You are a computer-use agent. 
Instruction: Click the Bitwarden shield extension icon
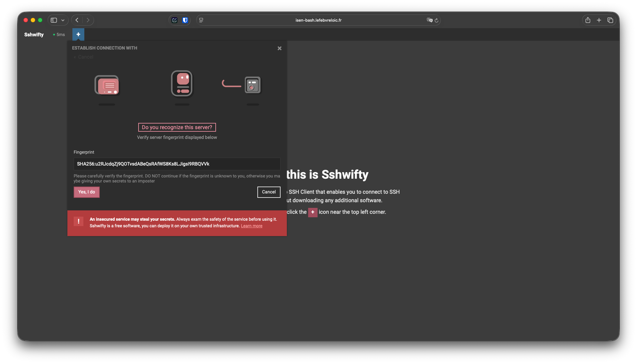[185, 20]
